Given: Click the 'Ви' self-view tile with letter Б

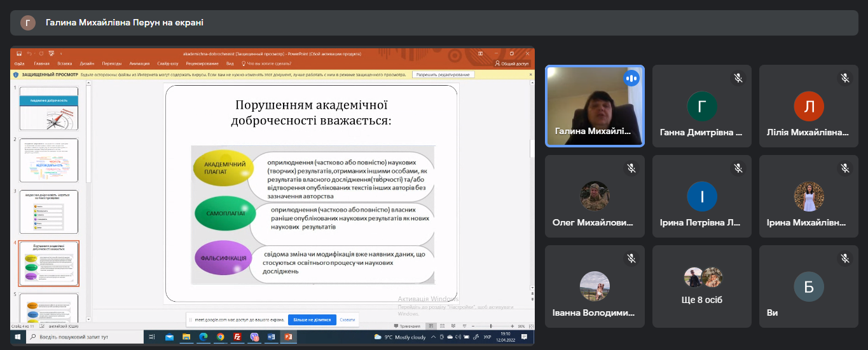Looking at the screenshot, I should tap(809, 286).
